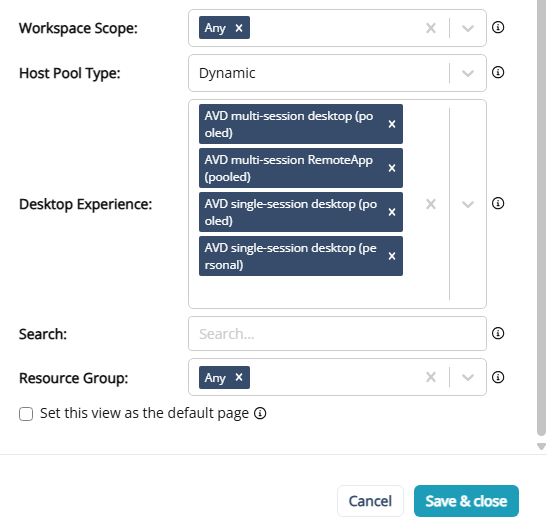Expand the Workspace Scope dropdown
Screen dimensions: 547x521
pyautogui.click(x=467, y=28)
